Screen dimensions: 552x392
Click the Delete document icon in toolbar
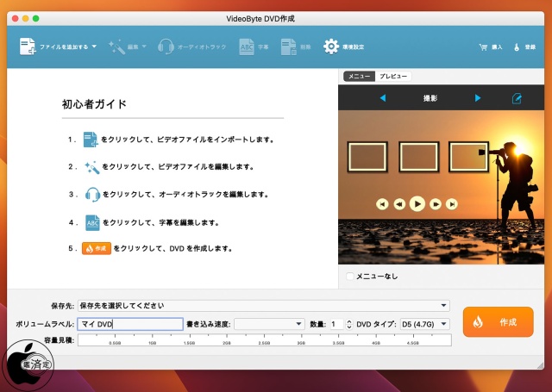289,47
